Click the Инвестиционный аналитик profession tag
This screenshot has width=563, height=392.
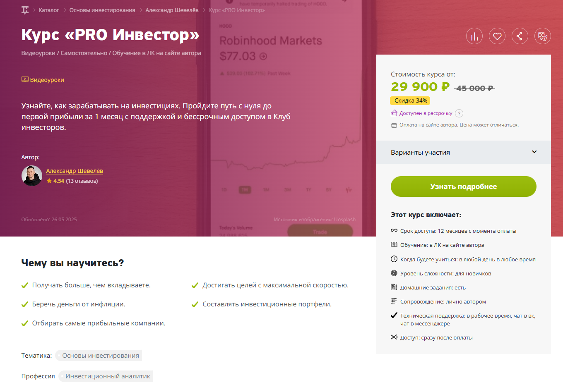[106, 376]
